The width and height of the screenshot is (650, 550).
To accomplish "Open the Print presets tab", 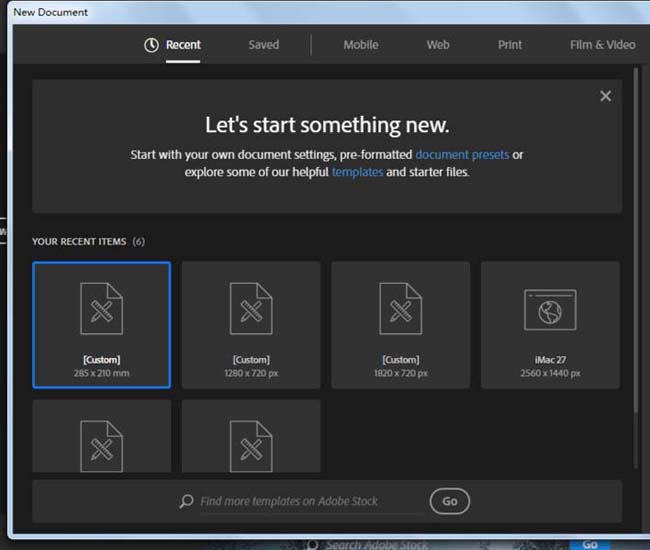I will point(510,45).
